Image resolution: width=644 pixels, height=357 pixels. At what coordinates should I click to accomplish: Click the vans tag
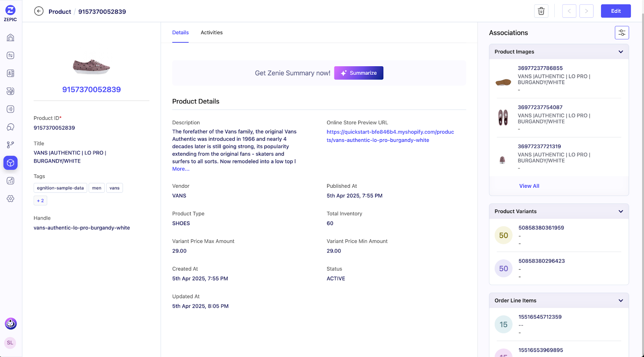click(115, 188)
